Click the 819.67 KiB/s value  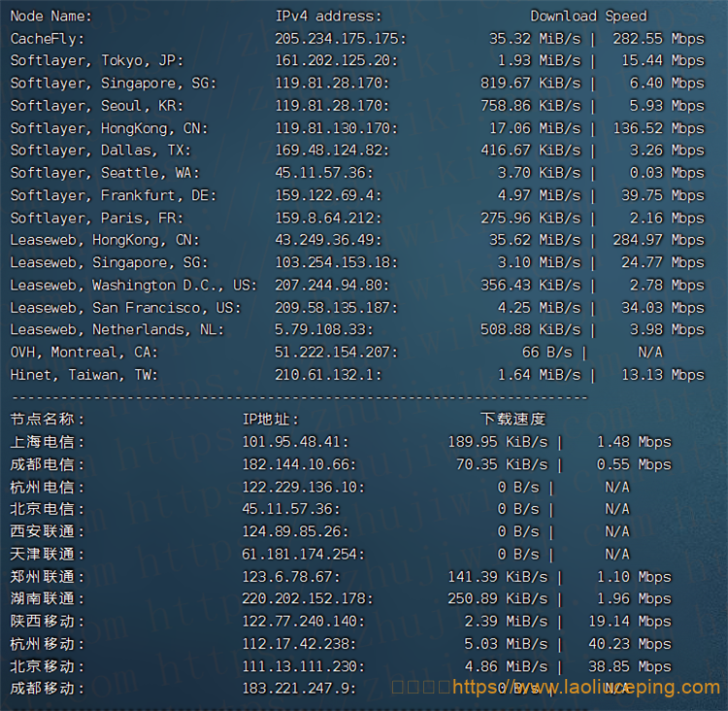click(x=530, y=84)
